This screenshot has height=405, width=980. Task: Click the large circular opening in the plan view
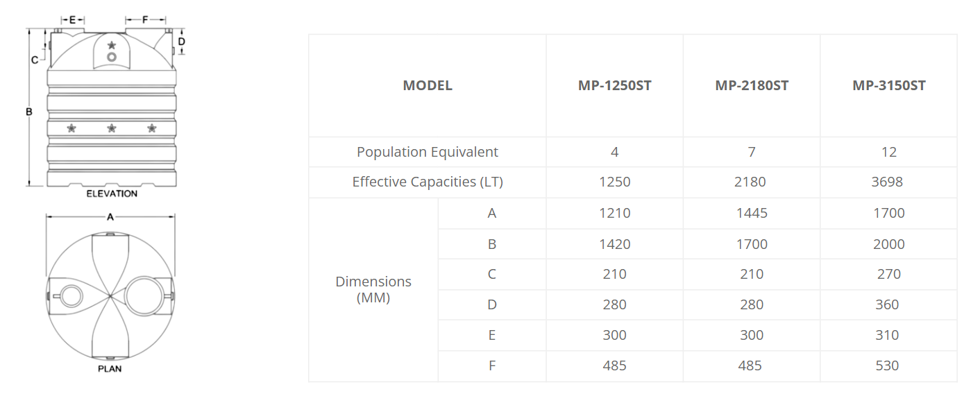144,294
